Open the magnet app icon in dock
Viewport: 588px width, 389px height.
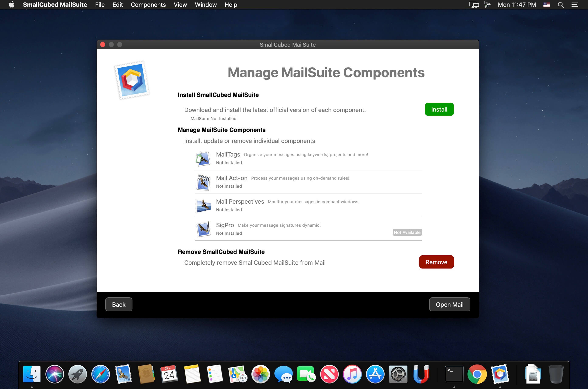pyautogui.click(x=421, y=374)
